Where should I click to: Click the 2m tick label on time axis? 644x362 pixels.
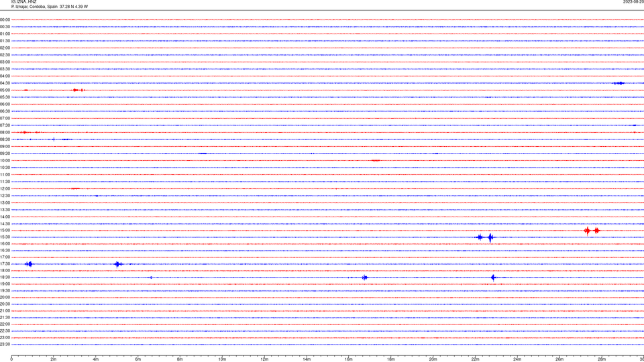click(x=54, y=359)
